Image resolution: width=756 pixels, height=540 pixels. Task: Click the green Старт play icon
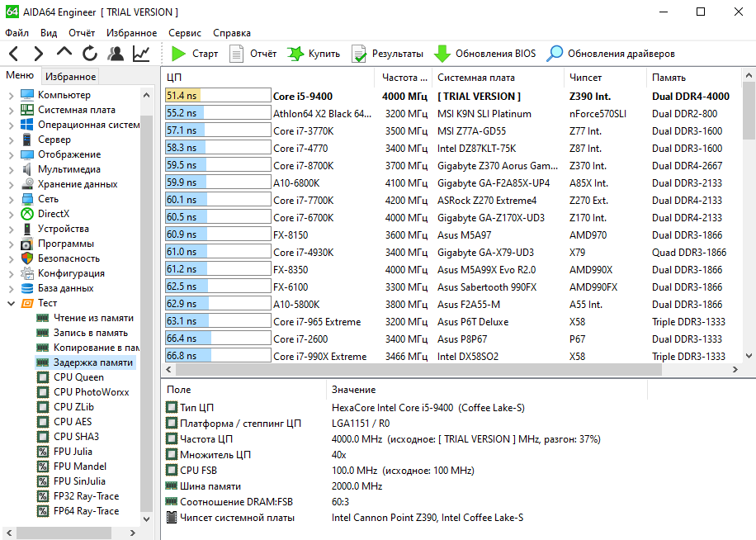click(179, 54)
